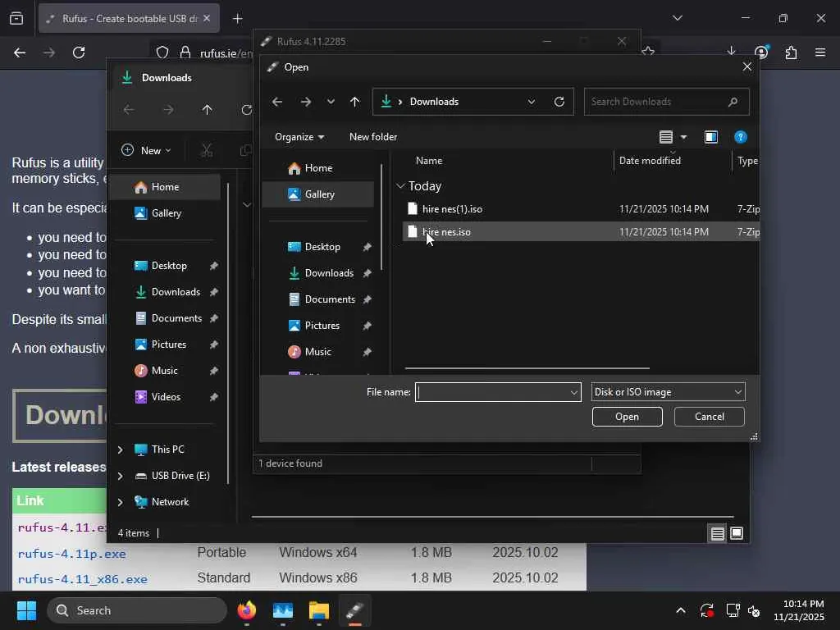Expand USB Drive (E:) in File Explorer
This screenshot has height=630, width=840.
(x=120, y=476)
